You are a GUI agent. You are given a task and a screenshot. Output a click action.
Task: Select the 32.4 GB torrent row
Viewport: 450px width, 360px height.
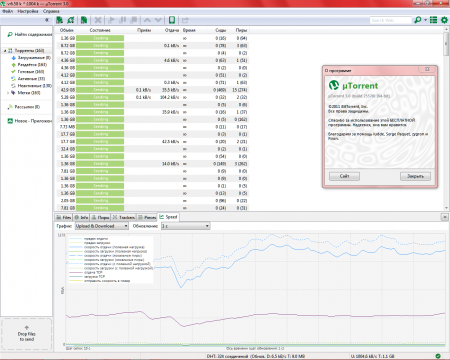pyautogui.click(x=153, y=149)
